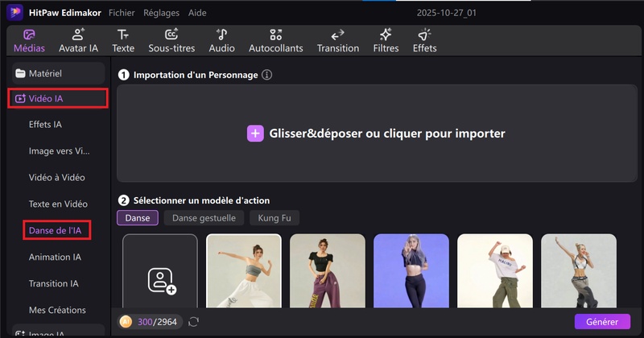Switch to the Kung Fu tab
The height and width of the screenshot is (338, 644).
275,218
